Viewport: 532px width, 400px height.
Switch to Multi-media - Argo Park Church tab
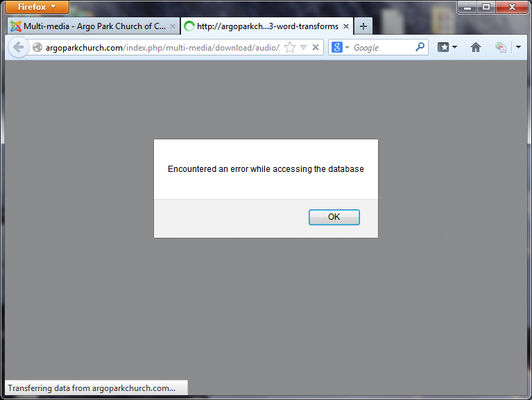tap(94, 26)
